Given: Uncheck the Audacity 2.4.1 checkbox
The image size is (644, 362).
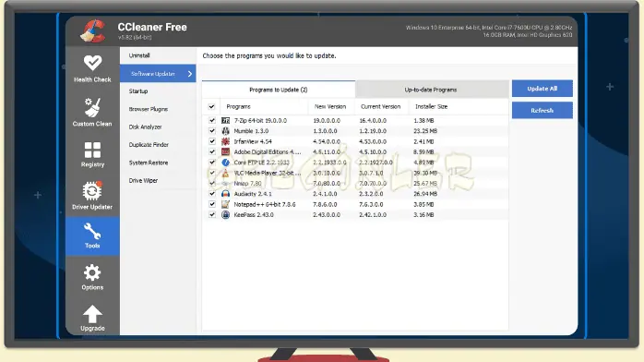Looking at the screenshot, I should click(x=212, y=194).
